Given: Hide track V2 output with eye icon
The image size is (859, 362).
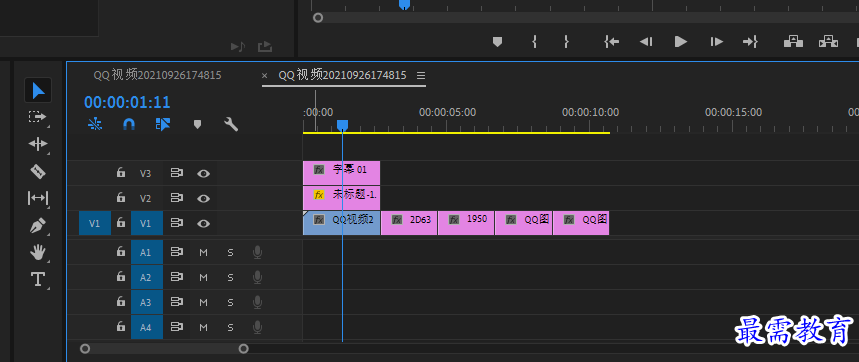Looking at the screenshot, I should 204,198.
